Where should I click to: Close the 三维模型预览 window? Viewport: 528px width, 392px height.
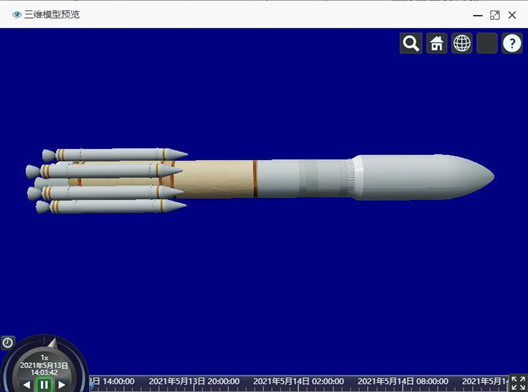(x=512, y=15)
